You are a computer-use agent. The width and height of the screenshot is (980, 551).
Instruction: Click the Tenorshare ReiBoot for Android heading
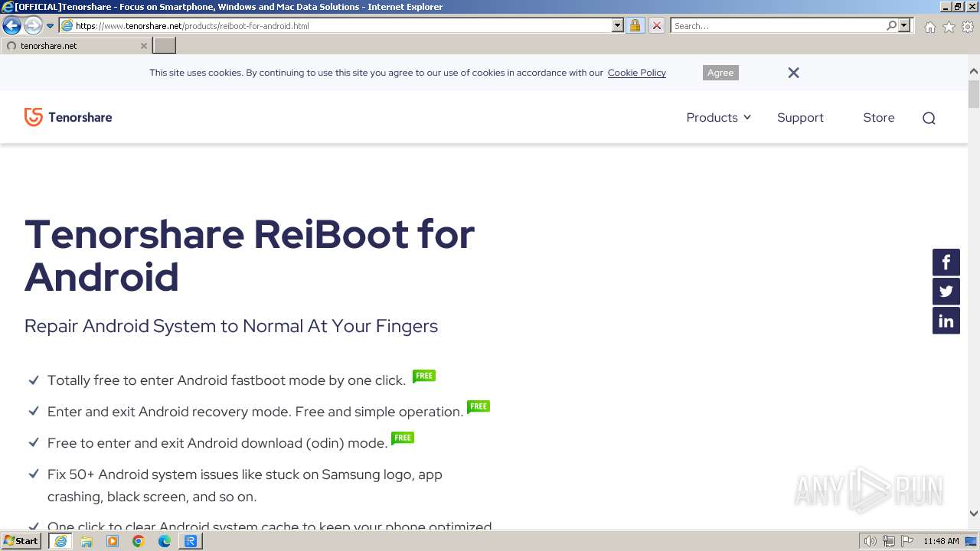coord(250,255)
